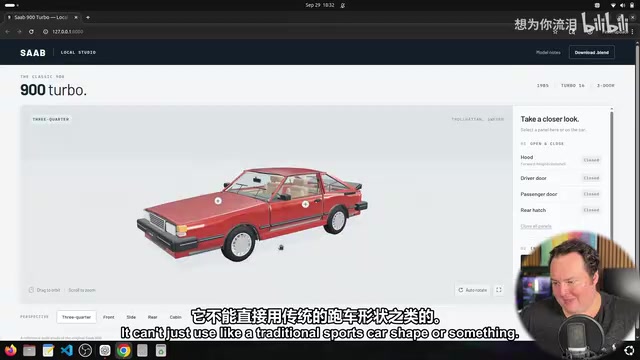Open the network indicator in system tray
Screen dimensions: 640x360
[x=613, y=5]
